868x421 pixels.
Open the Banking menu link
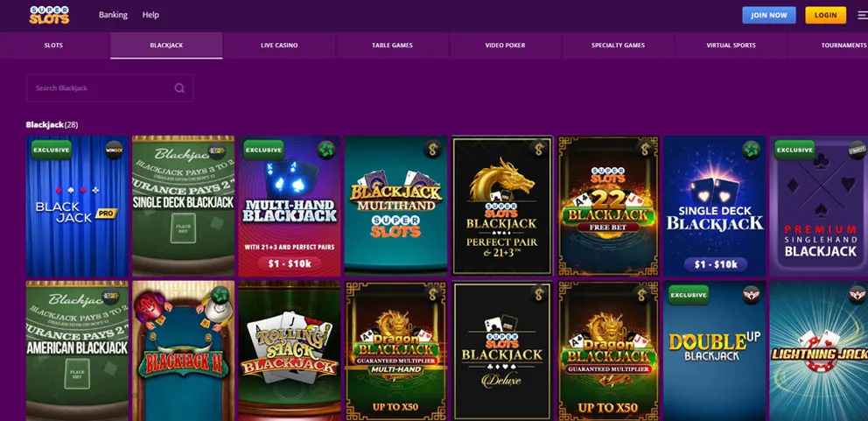coord(113,15)
